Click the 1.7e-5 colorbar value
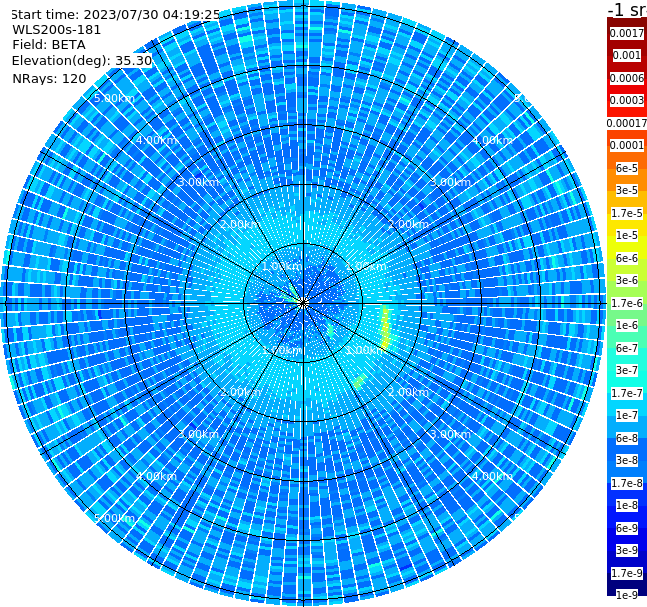The image size is (647, 607). click(627, 213)
